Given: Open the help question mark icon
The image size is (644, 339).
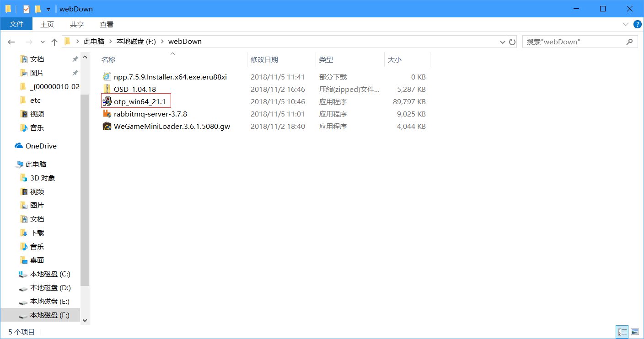Looking at the screenshot, I should coord(638,24).
